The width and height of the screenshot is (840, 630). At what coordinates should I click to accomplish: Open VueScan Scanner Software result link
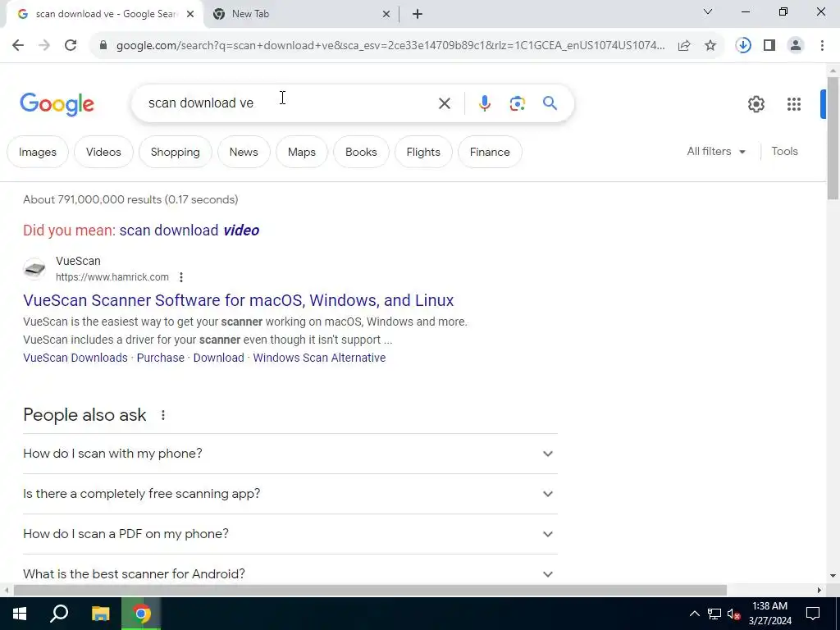click(239, 300)
